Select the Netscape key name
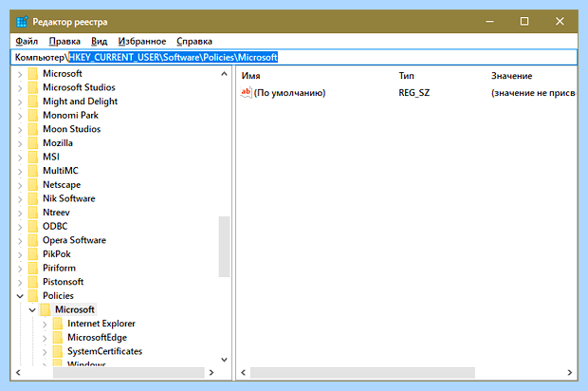Viewport: 588px width, 391px height. (62, 185)
